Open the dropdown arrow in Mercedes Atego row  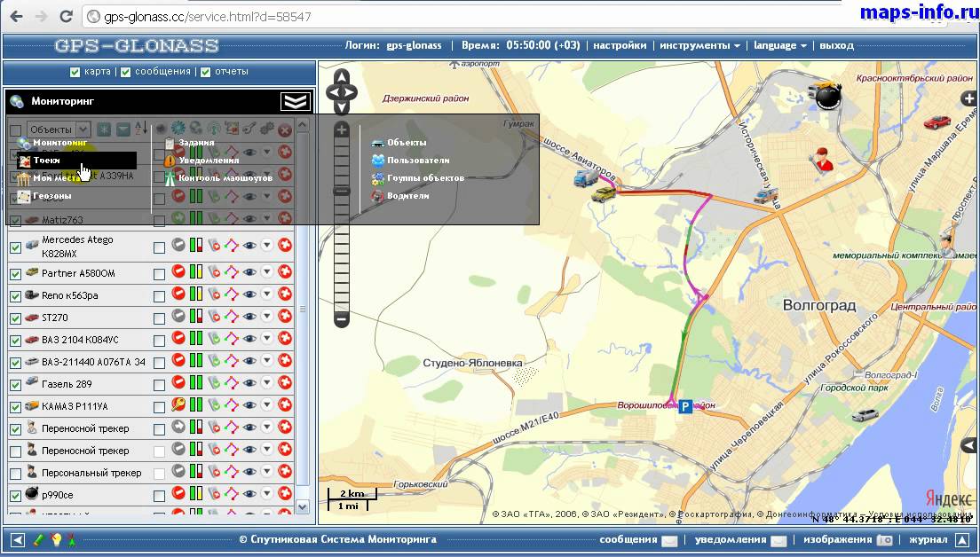pyautogui.click(x=267, y=245)
